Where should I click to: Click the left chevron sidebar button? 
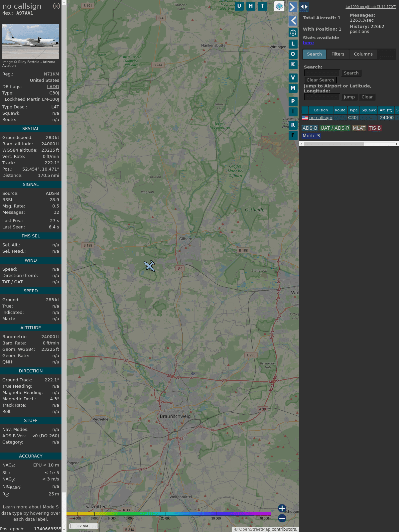[x=293, y=21]
